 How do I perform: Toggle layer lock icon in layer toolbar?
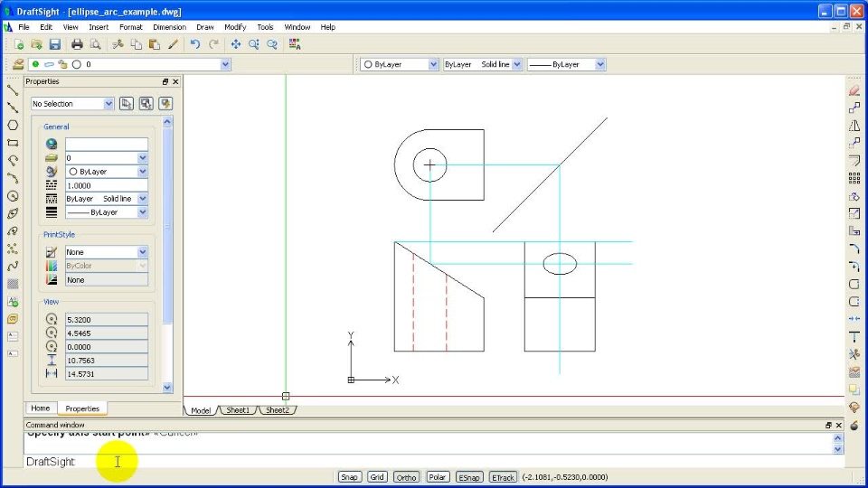click(62, 64)
